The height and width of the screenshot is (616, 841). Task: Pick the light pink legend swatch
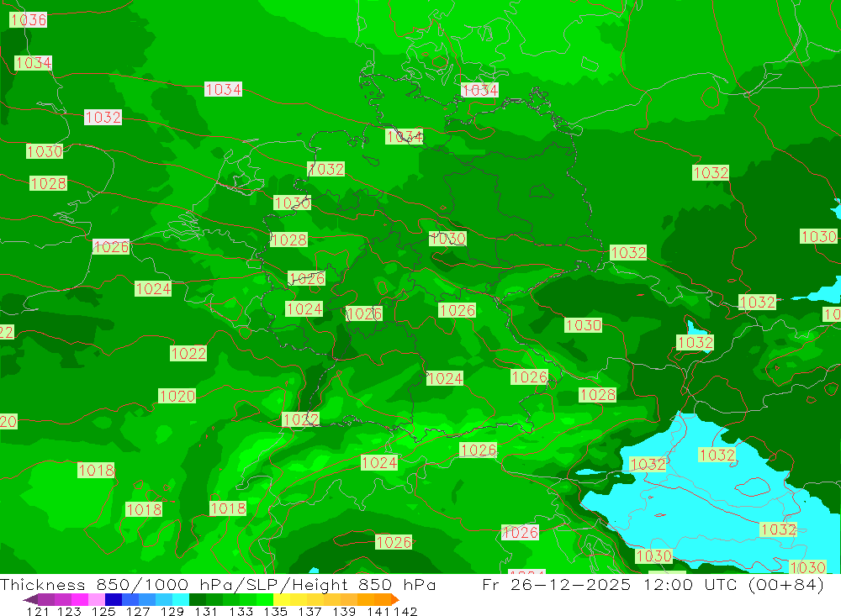point(97,599)
